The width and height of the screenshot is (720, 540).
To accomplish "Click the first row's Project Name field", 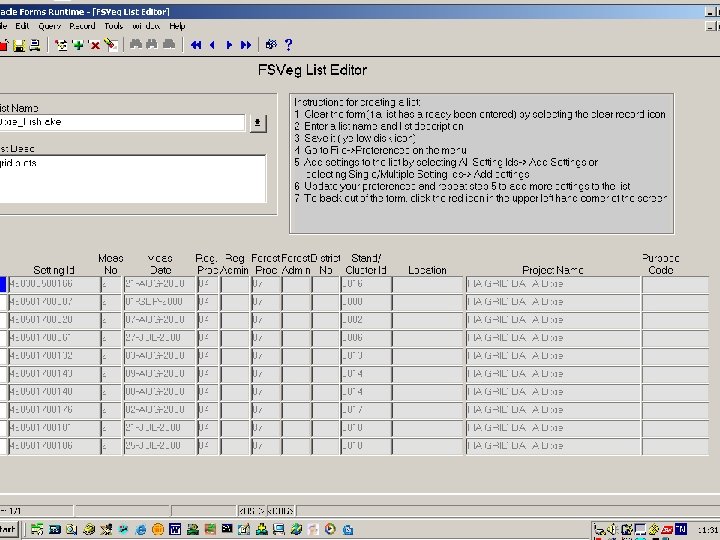I will (x=552, y=285).
